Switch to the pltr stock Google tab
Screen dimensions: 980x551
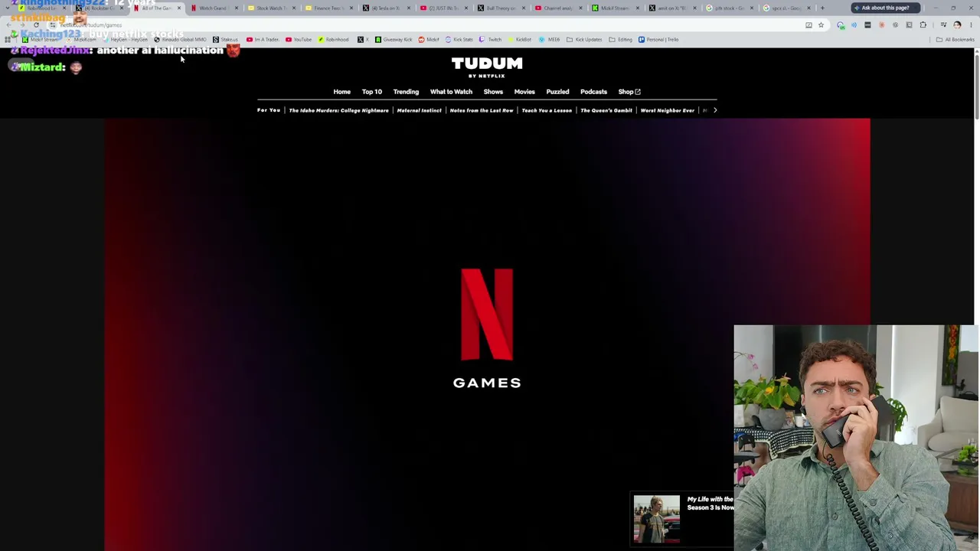coord(730,8)
